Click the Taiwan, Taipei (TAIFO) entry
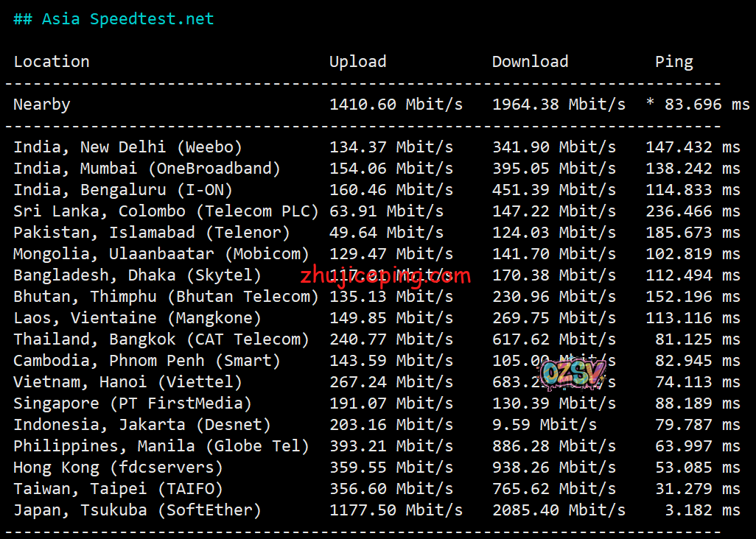756x539 pixels. 118,489
